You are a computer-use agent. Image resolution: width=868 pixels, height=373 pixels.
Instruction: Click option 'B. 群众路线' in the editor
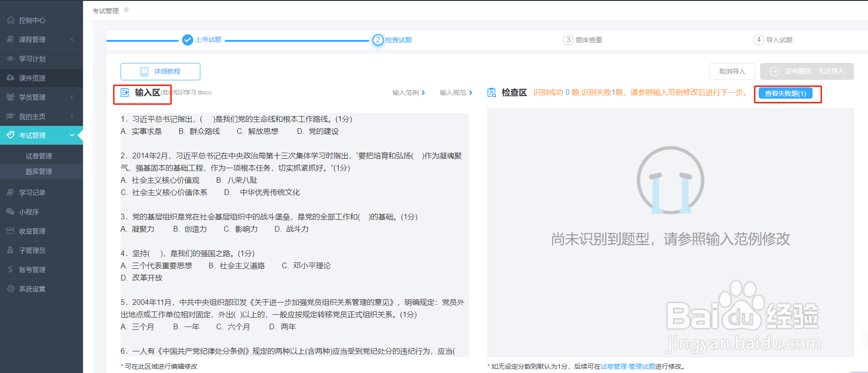(x=199, y=132)
